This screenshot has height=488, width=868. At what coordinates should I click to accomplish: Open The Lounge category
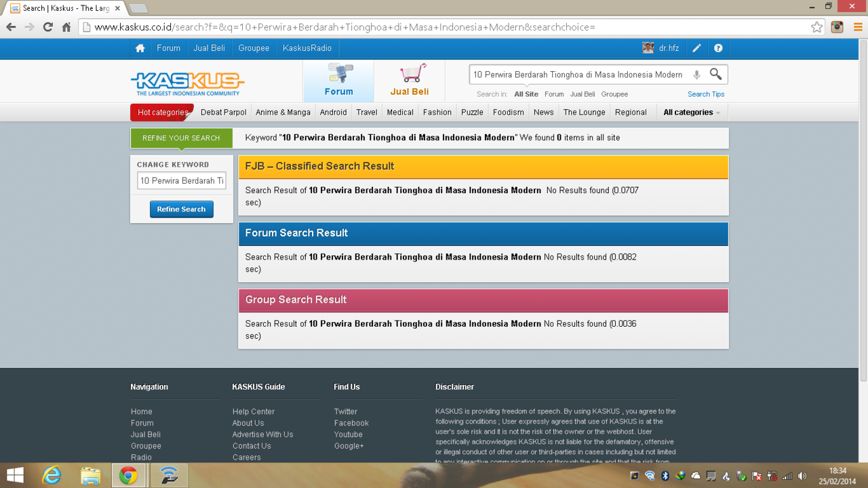(x=584, y=113)
